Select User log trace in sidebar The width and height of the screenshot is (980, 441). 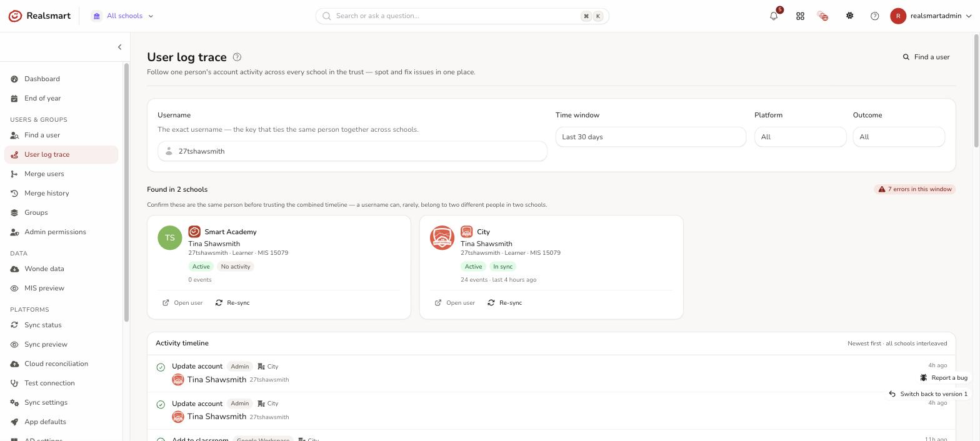[61, 154]
